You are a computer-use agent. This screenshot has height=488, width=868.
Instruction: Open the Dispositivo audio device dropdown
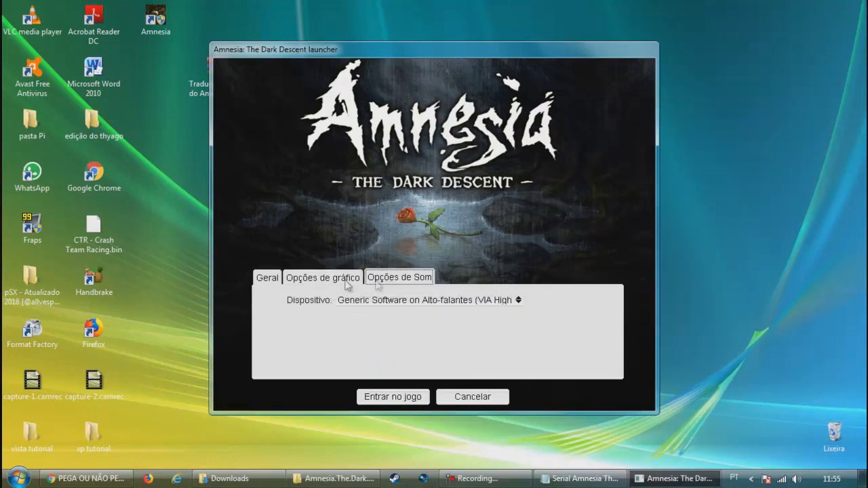tap(430, 300)
